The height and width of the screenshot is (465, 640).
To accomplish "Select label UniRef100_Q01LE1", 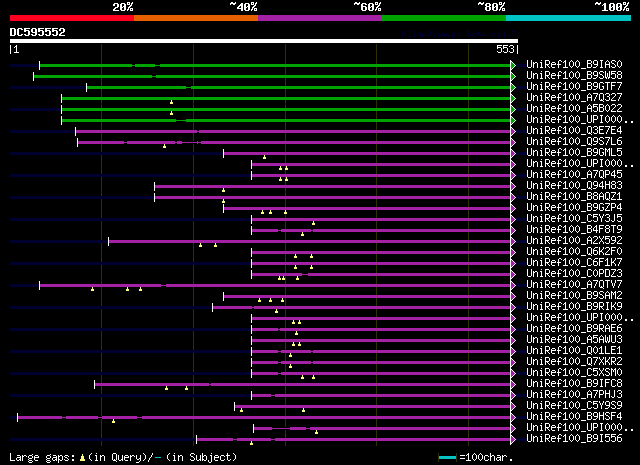I will [574, 351].
